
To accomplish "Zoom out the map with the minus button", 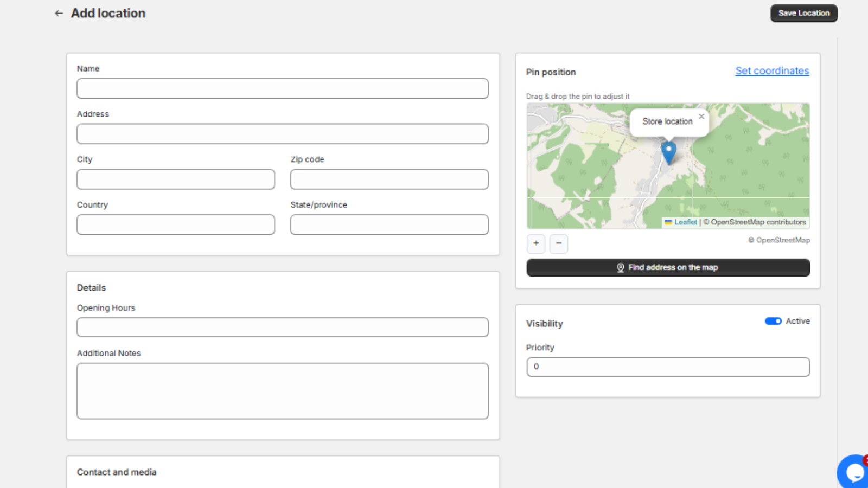I will point(559,243).
